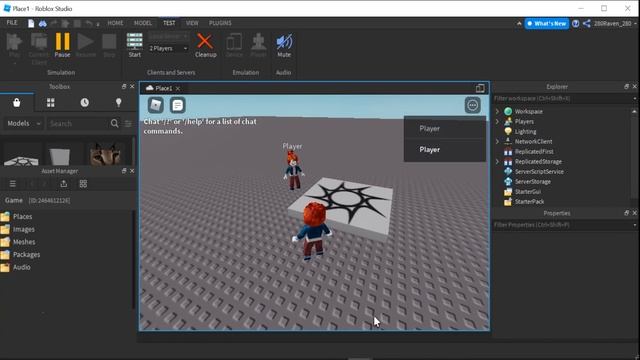
Task: Close the Toolbox panel
Action: click(x=132, y=87)
